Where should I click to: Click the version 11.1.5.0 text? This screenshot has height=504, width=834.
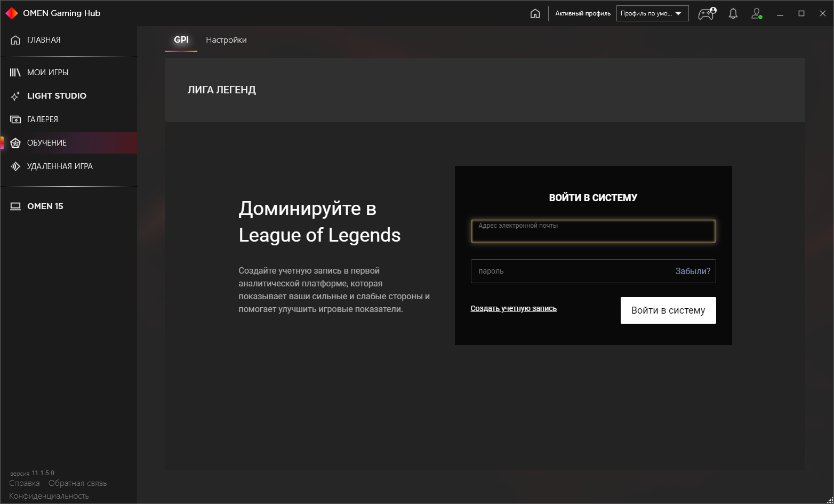pyautogui.click(x=32, y=473)
